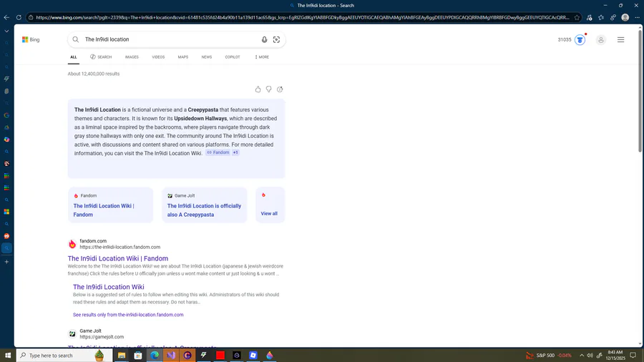Open the clock and date in system tray

click(615, 355)
